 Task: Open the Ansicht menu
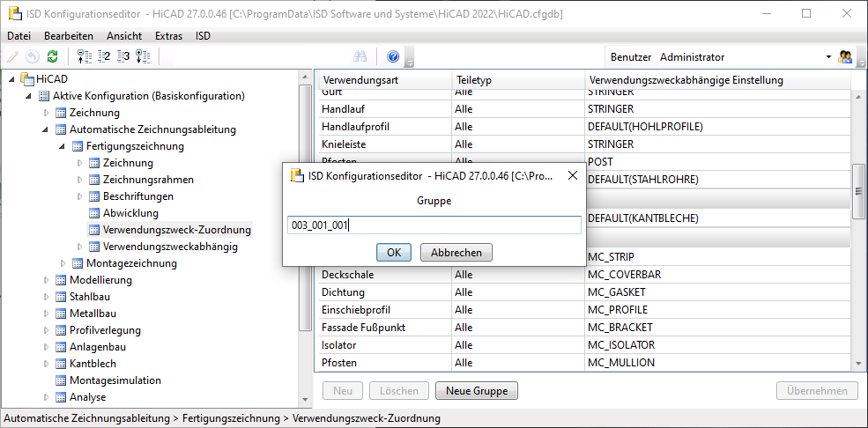point(124,36)
